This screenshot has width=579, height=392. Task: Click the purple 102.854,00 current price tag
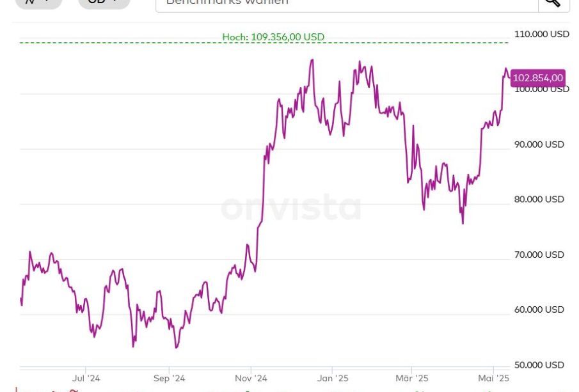(x=538, y=78)
